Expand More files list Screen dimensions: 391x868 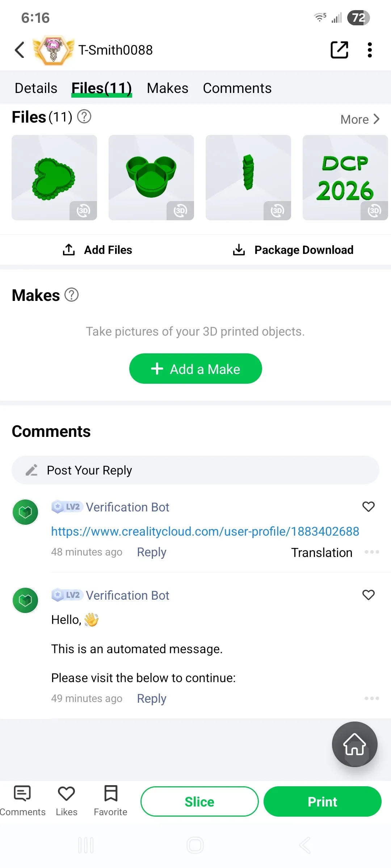click(360, 119)
